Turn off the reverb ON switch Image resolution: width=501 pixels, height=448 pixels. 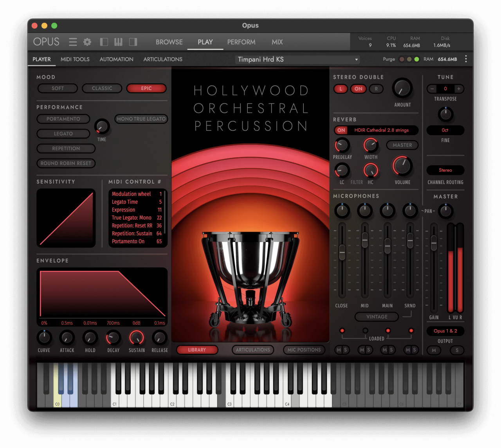341,130
